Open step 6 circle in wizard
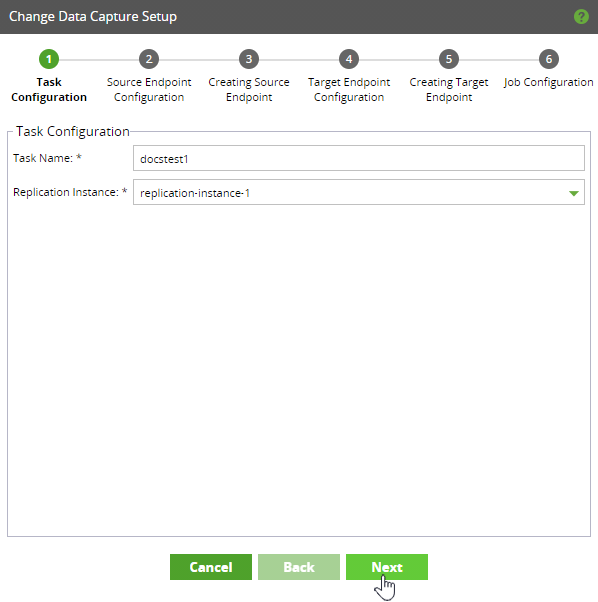The image size is (598, 602). pos(549,59)
